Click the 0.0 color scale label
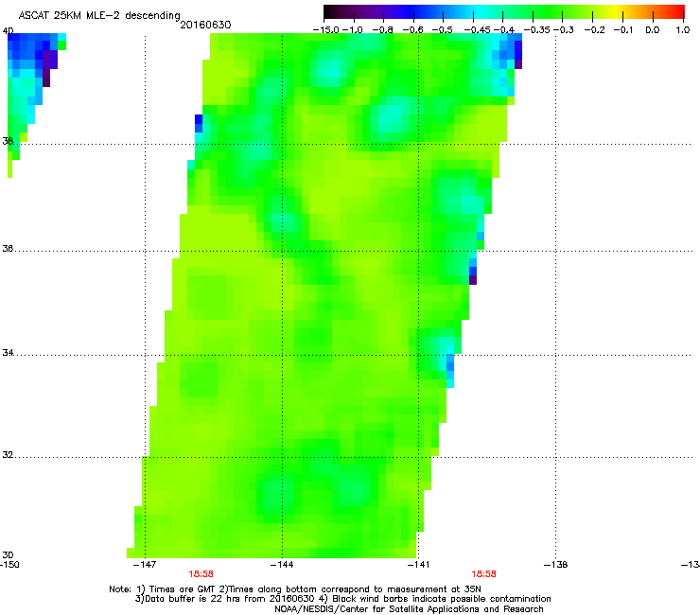Screen dimensions: 700x615 [x=653, y=29]
